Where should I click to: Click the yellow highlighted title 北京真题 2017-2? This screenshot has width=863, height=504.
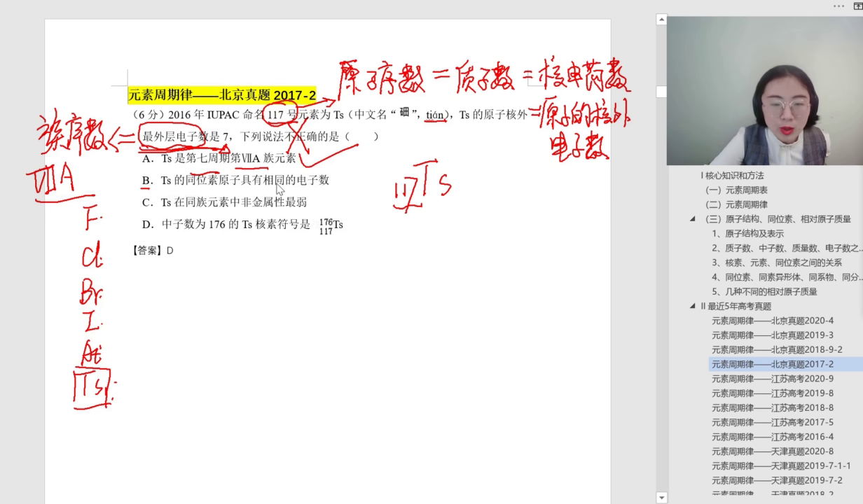(222, 95)
